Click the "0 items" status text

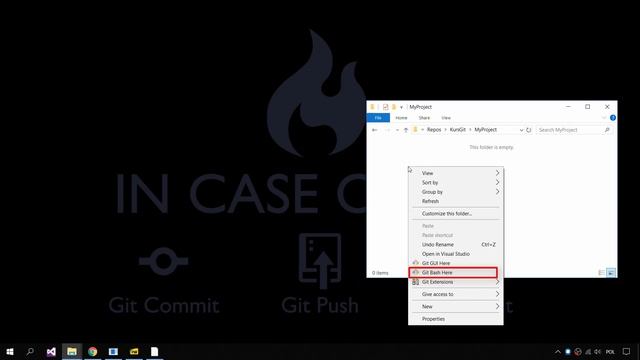pyautogui.click(x=380, y=273)
